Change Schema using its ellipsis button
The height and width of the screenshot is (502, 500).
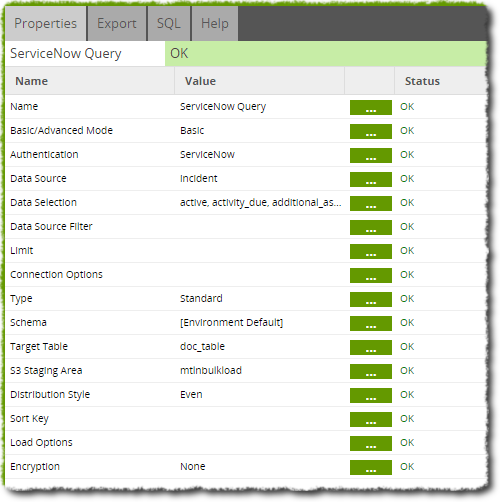[371, 324]
